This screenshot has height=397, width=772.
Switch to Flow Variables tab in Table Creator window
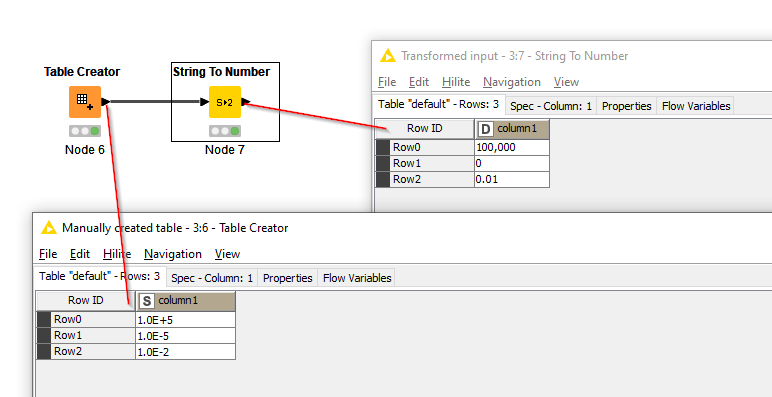click(x=357, y=278)
